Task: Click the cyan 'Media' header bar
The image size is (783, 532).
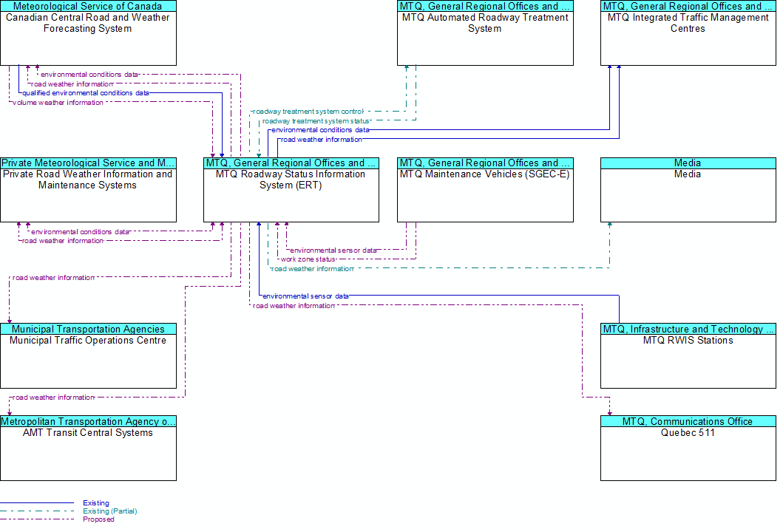Action: tap(688, 163)
